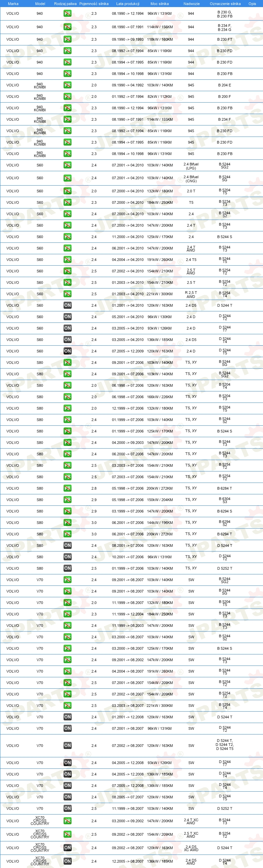Select petrol icon in V70 B 5234 T3 row

pyautogui.click(x=68, y=614)
